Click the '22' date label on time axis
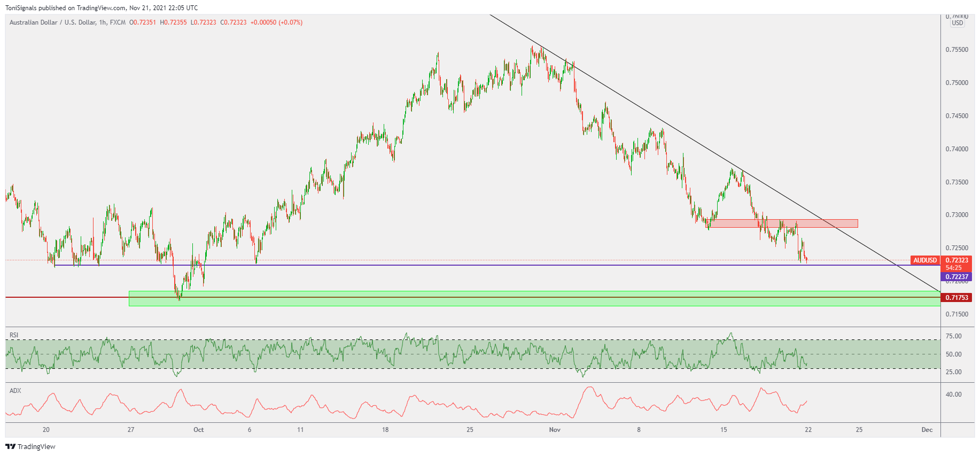Image resolution: width=980 pixels, height=456 pixels. coord(808,430)
